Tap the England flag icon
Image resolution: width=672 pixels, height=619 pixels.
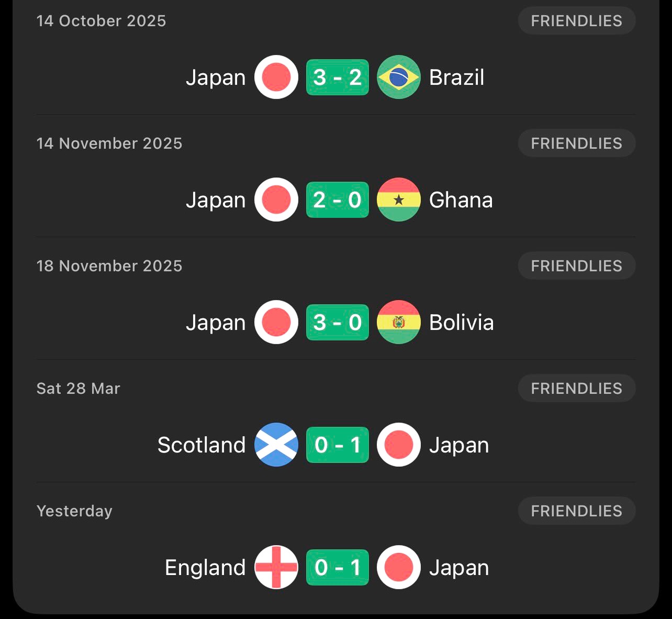click(276, 567)
